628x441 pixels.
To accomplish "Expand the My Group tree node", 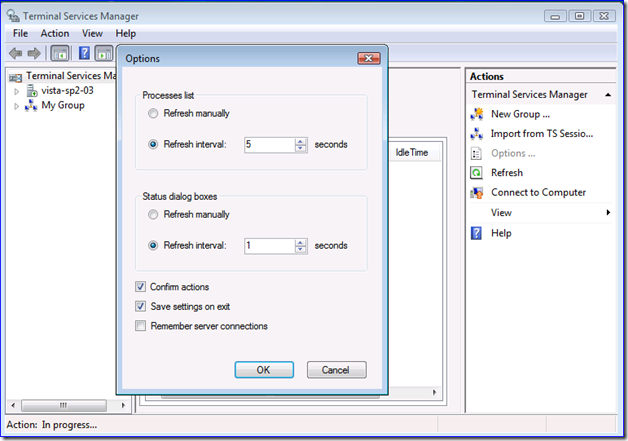I will click(16, 106).
